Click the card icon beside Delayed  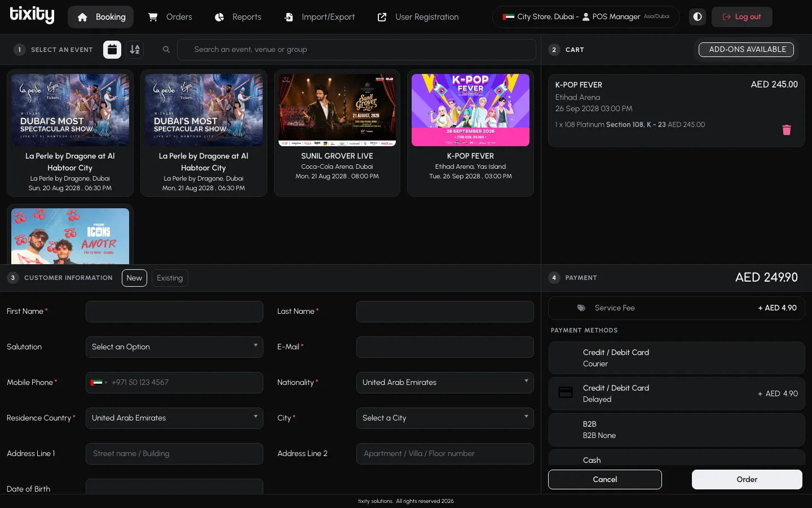[x=566, y=392]
